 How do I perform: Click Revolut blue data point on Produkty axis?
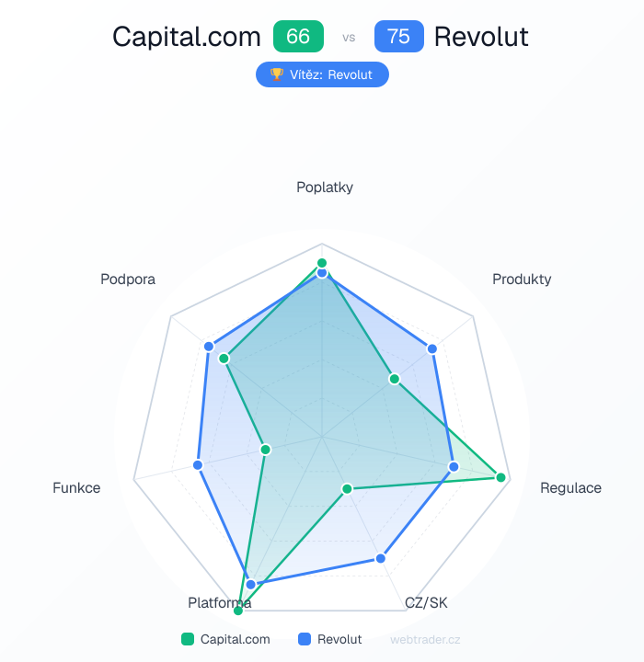tap(432, 348)
